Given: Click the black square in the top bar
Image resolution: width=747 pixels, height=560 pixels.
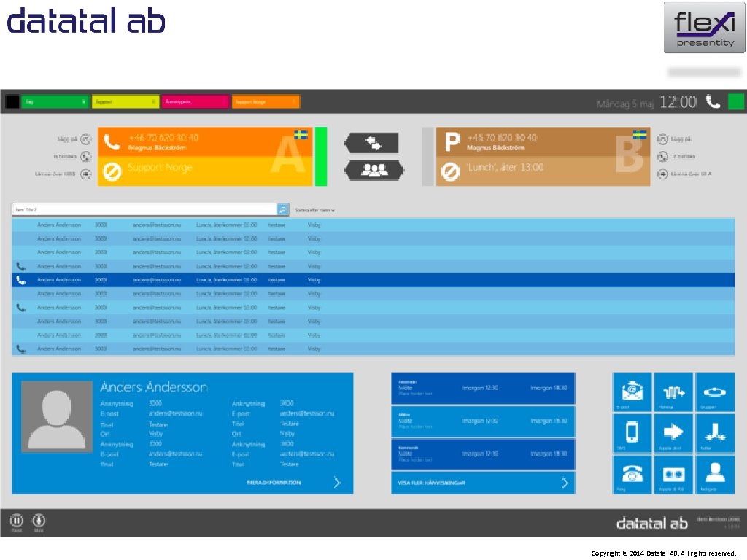Looking at the screenshot, I should point(12,101).
